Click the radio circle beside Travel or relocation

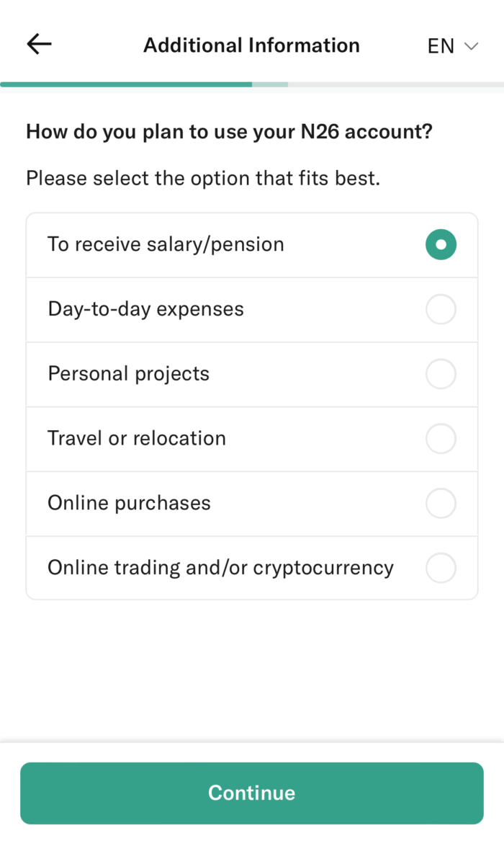pos(441,438)
